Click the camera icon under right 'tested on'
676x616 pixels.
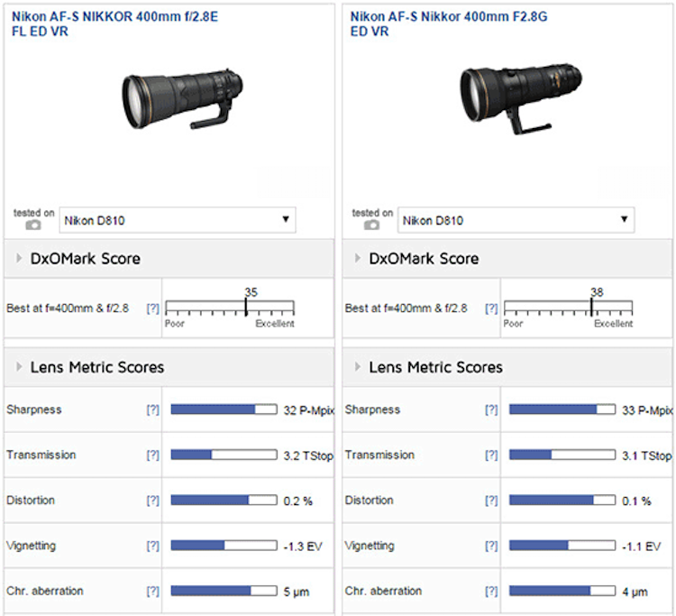371,225
